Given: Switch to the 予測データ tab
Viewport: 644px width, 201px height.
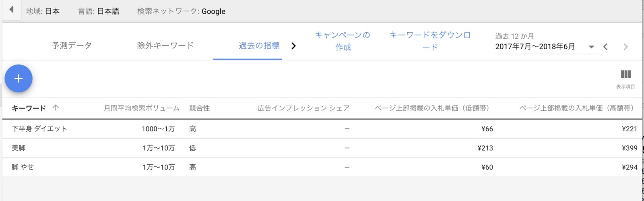Looking at the screenshot, I should click(72, 46).
